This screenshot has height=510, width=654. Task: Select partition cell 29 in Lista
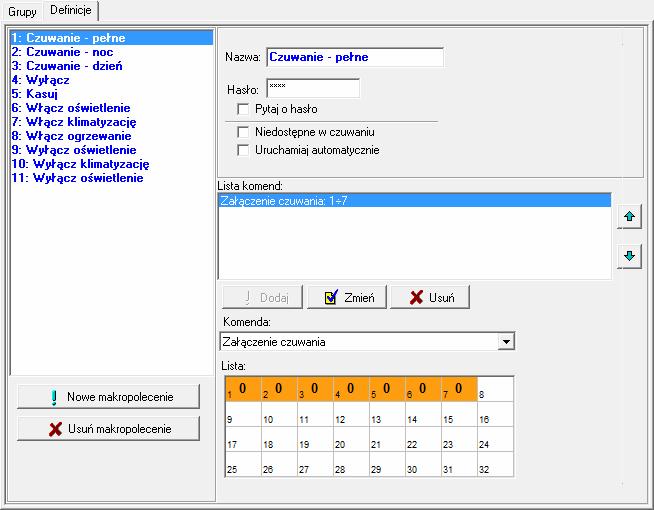pos(387,464)
